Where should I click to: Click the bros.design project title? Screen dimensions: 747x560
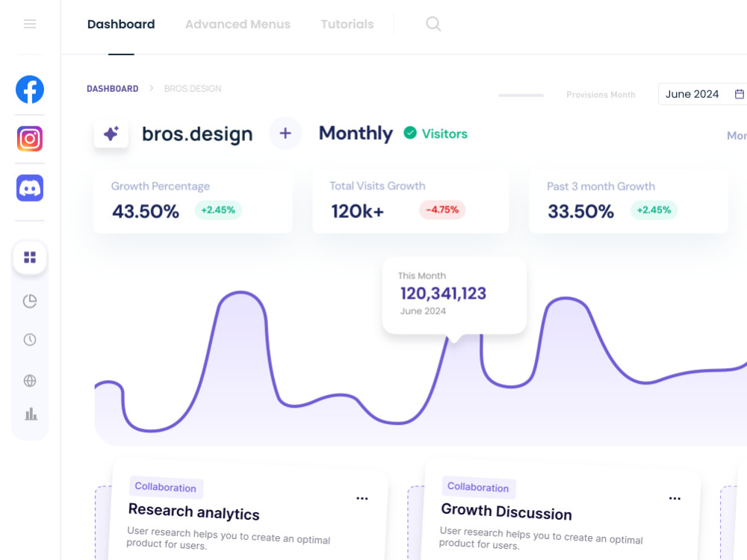click(x=197, y=134)
